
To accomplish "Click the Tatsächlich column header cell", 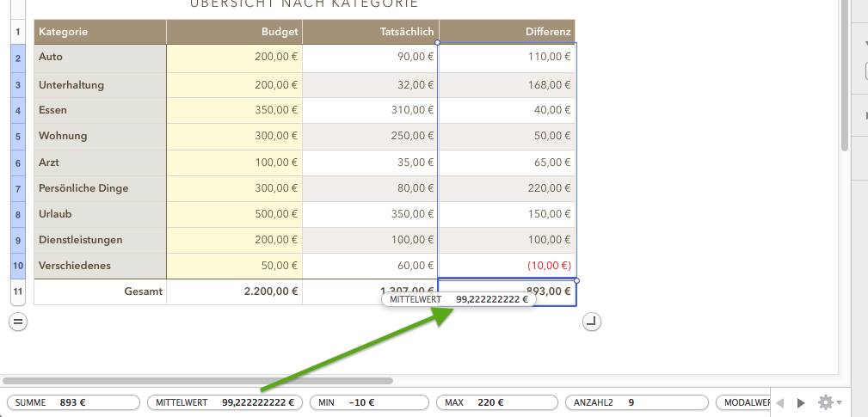I will pyautogui.click(x=371, y=32).
